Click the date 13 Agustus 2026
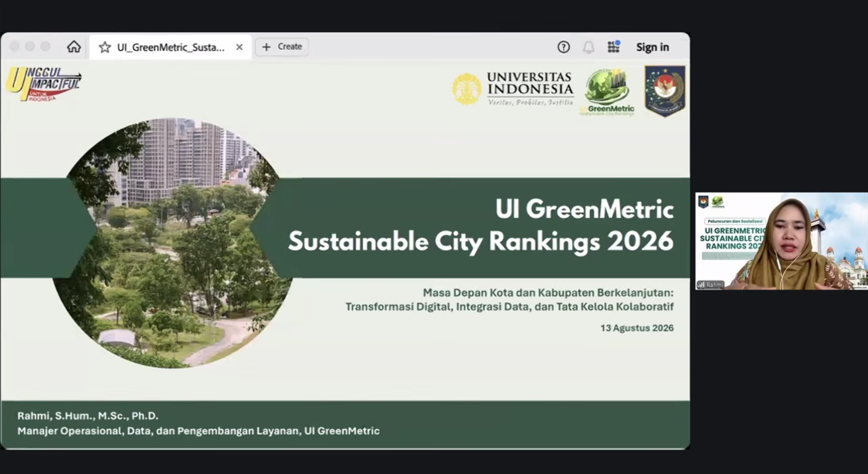868x474 pixels. 637,328
